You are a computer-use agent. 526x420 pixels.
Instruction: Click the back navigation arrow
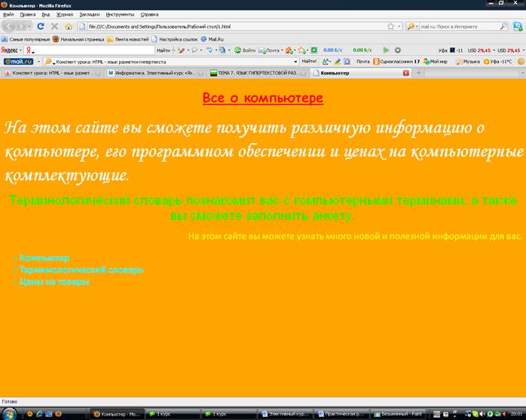click(9, 26)
